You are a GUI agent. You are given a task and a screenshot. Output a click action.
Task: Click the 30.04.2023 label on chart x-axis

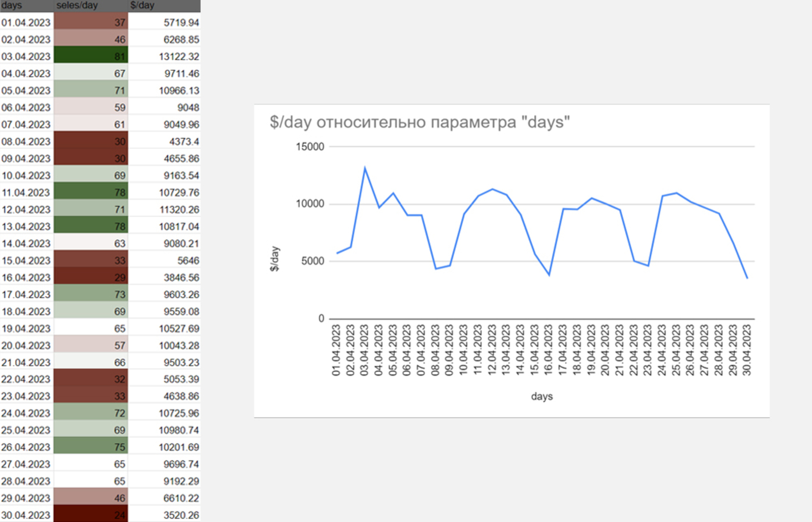pos(747,350)
